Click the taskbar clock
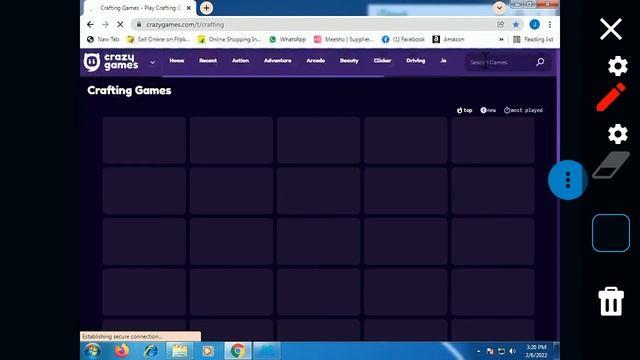Image resolution: width=640 pixels, height=360 pixels. click(536, 351)
